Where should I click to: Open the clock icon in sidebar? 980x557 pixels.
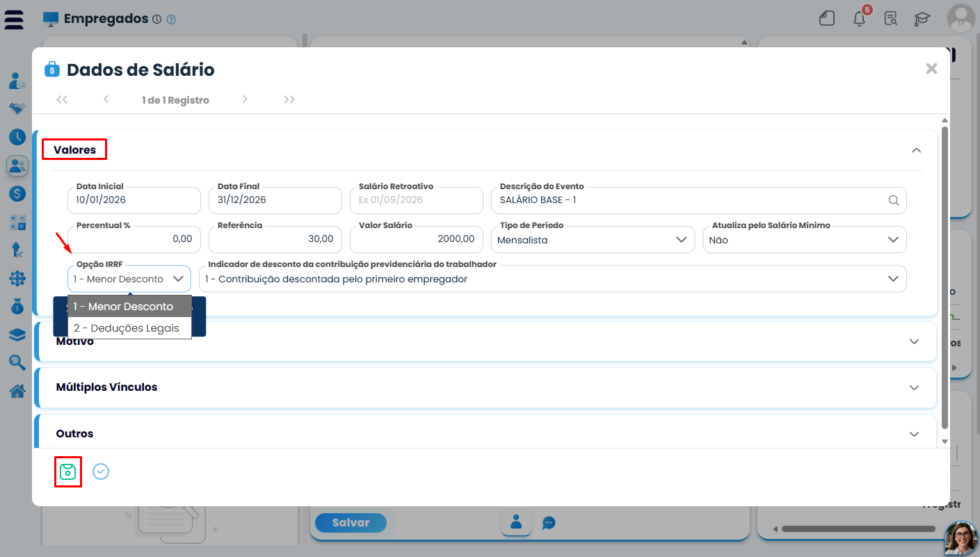click(x=17, y=137)
